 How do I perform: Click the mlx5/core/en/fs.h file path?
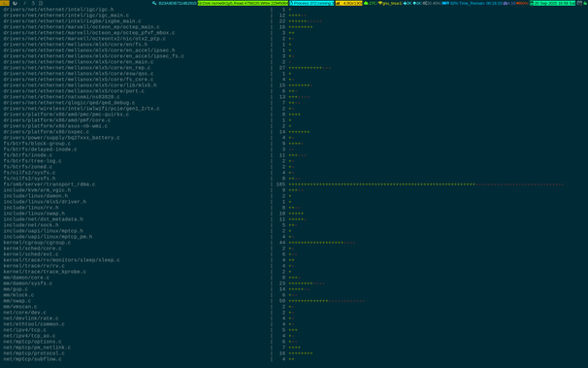tap(76, 45)
